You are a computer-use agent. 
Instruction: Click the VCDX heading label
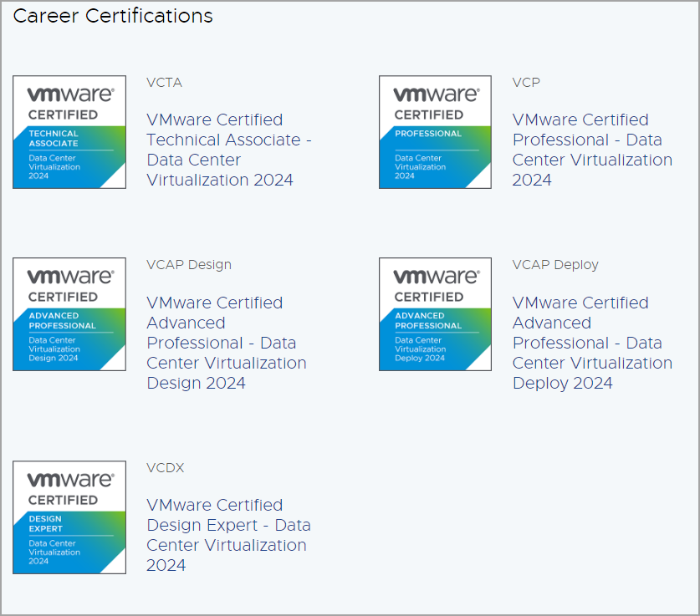[x=165, y=467]
